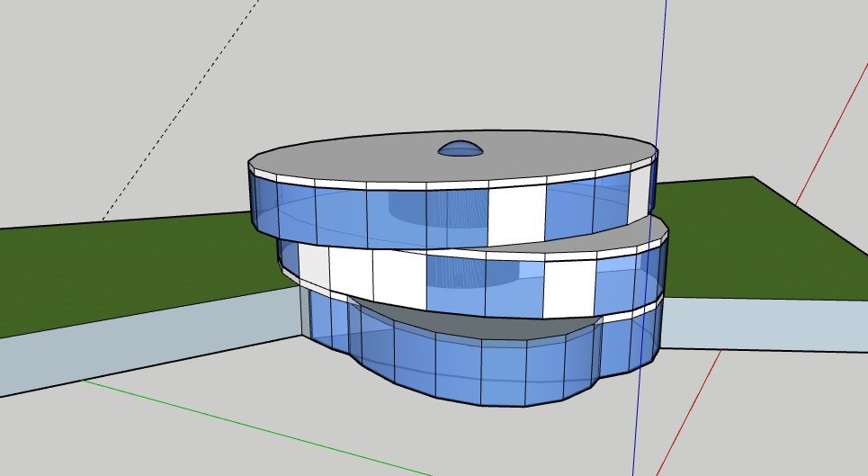Viewport: 868px width, 476px height.
Task: Click the narrow white panel at top floor's right edge
Action: coord(640,193)
